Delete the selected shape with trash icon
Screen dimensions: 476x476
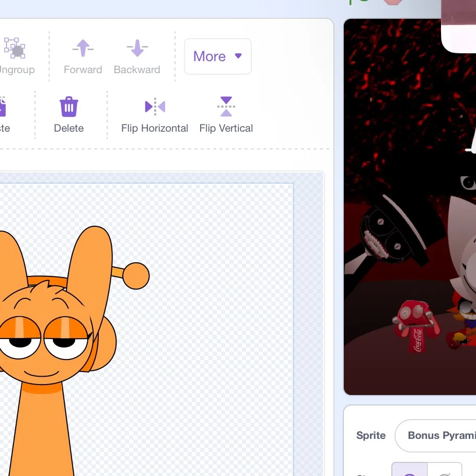[x=69, y=115]
